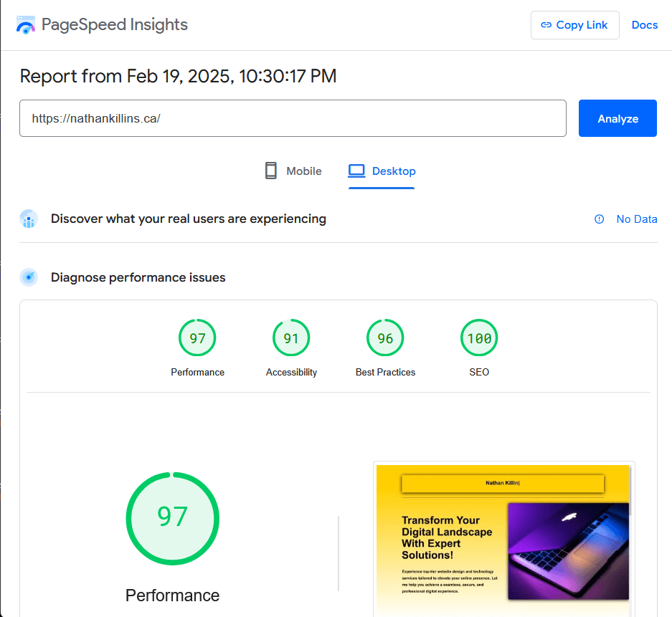The width and height of the screenshot is (672, 617).
Task: Click the Diagnose performance issues heading
Action: [138, 277]
